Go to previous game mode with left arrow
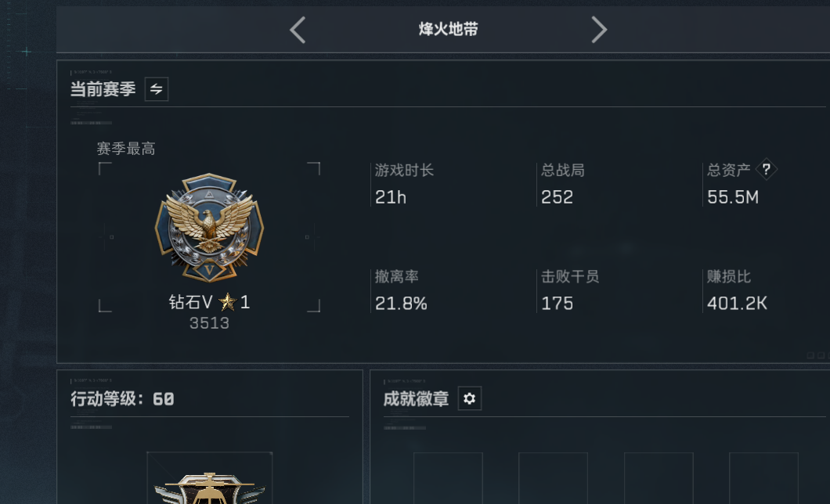Image resolution: width=830 pixels, height=504 pixels. (298, 30)
